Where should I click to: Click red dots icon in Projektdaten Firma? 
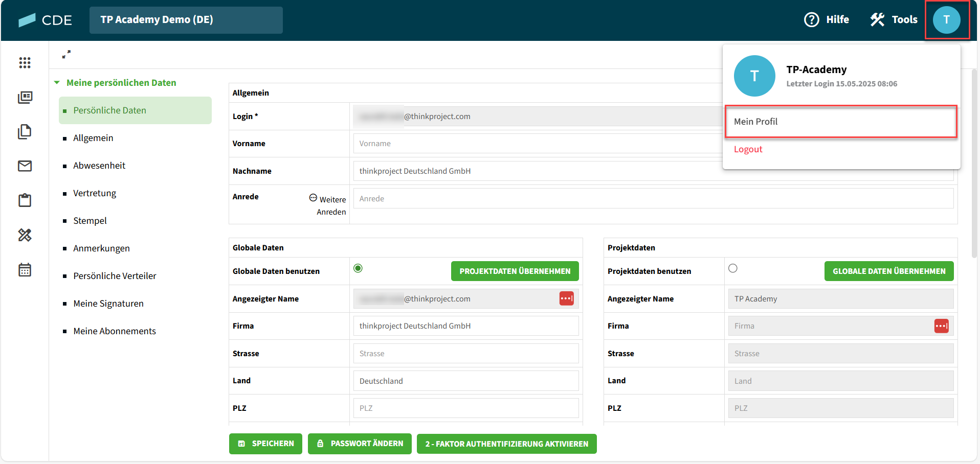pyautogui.click(x=942, y=326)
